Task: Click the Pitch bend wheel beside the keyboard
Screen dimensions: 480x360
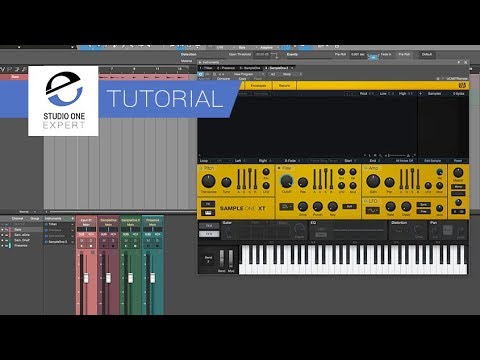Action: coord(222,258)
